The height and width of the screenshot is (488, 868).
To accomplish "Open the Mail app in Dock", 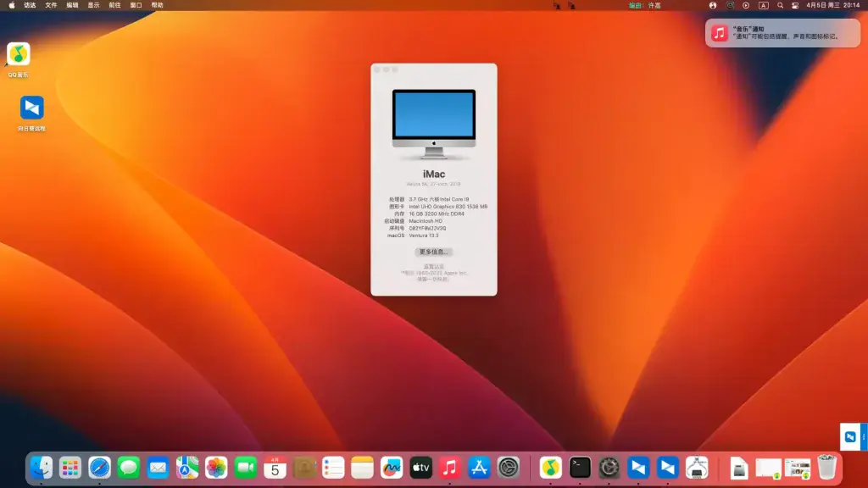I will coord(158,468).
